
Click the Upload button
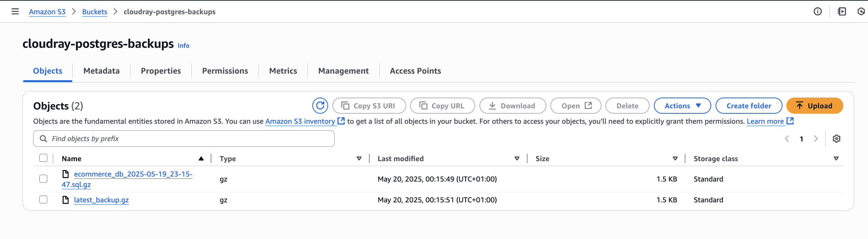point(814,105)
